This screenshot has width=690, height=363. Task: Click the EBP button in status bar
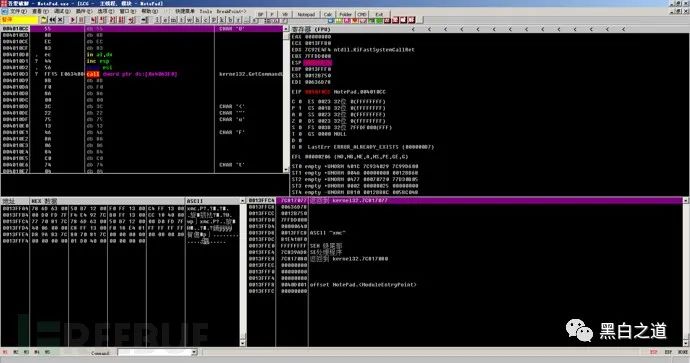[668, 353]
